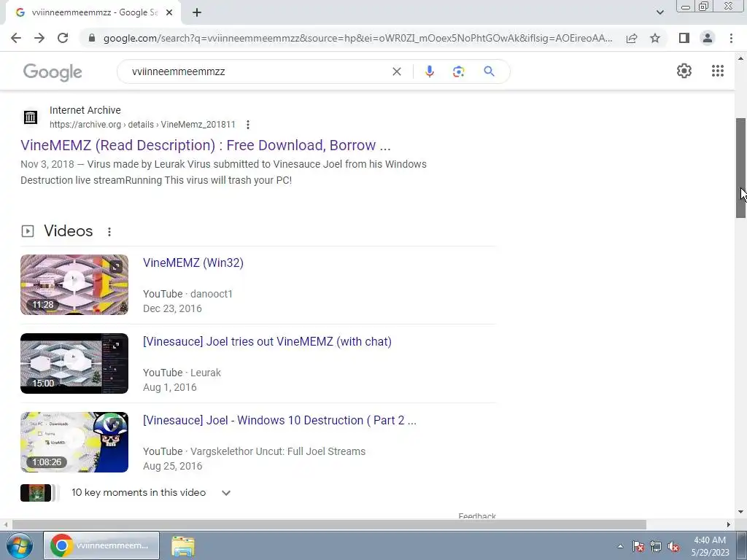The height and width of the screenshot is (560, 747).
Task: Open Chrome's three-dot menu
Action: point(731,38)
